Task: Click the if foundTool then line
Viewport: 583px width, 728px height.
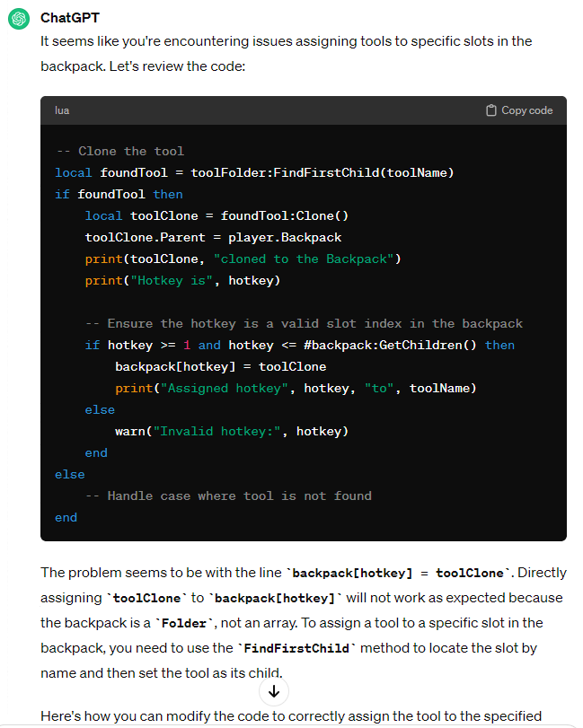Action: pos(118,194)
